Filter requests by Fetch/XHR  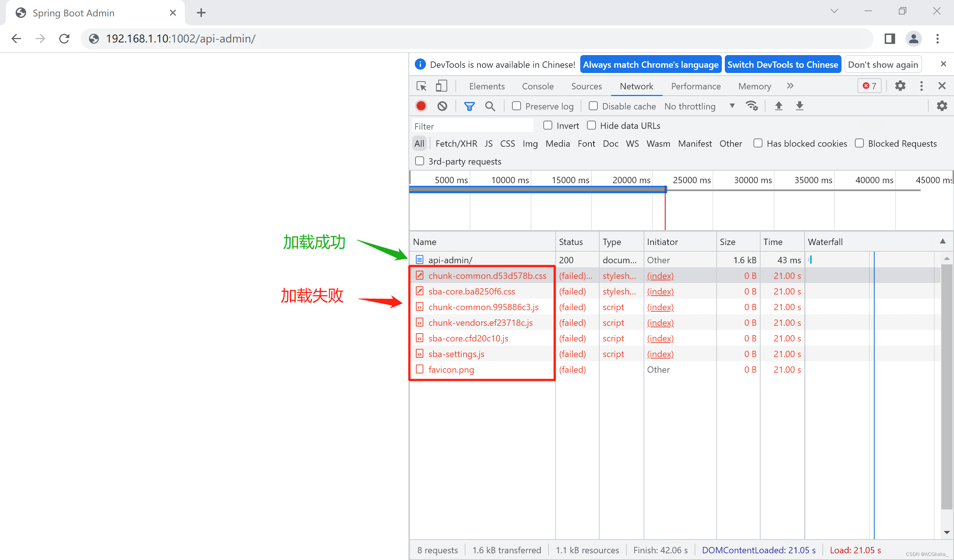point(456,143)
